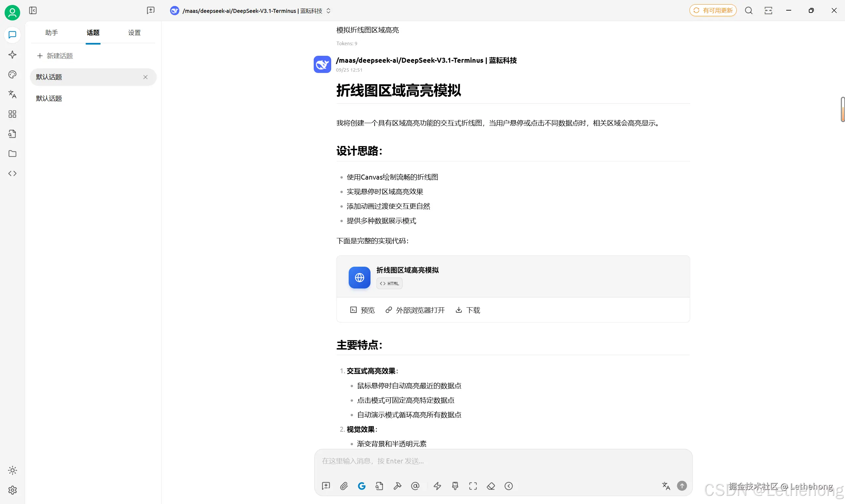Select the painting tool in the sidebar
The image size is (845, 504).
(x=12, y=74)
